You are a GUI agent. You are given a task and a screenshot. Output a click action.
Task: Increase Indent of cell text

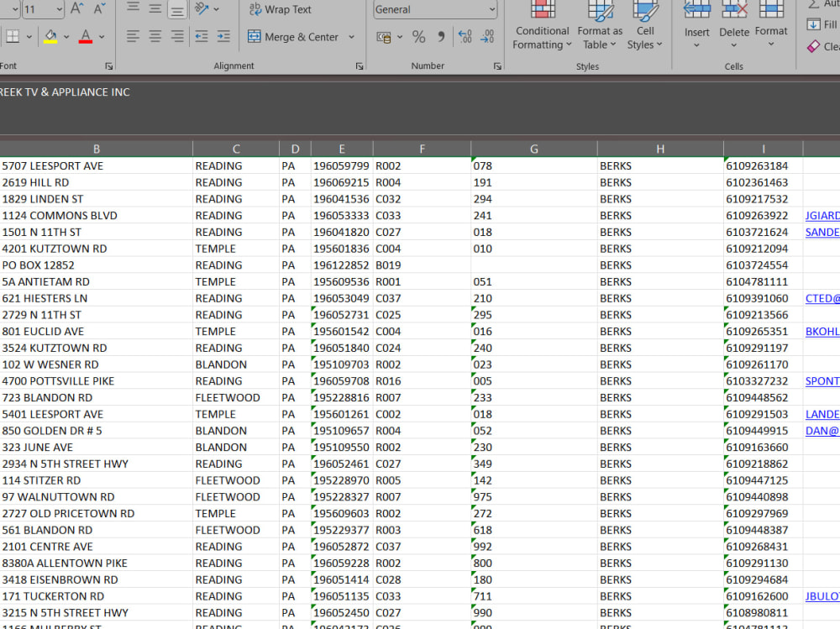[x=223, y=36]
